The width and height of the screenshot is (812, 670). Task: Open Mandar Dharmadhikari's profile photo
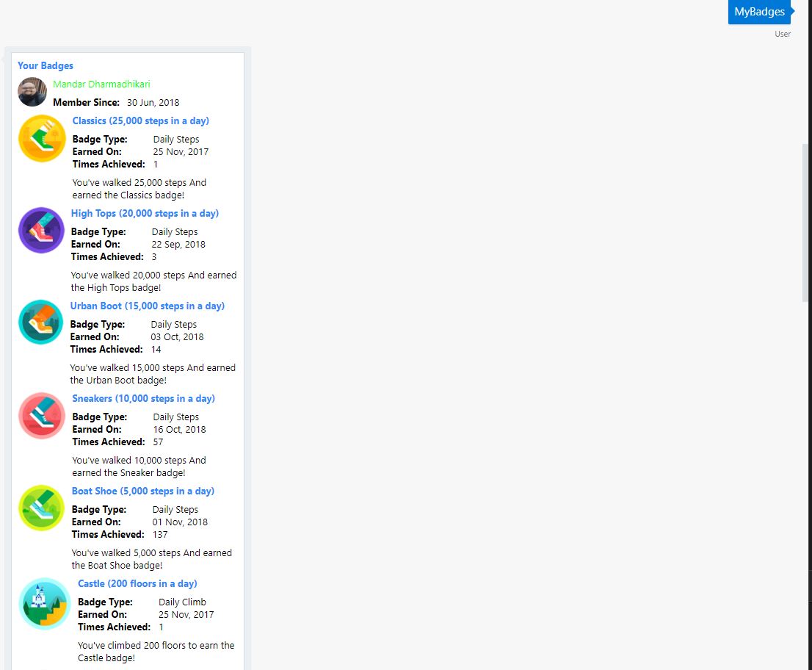[x=32, y=92]
